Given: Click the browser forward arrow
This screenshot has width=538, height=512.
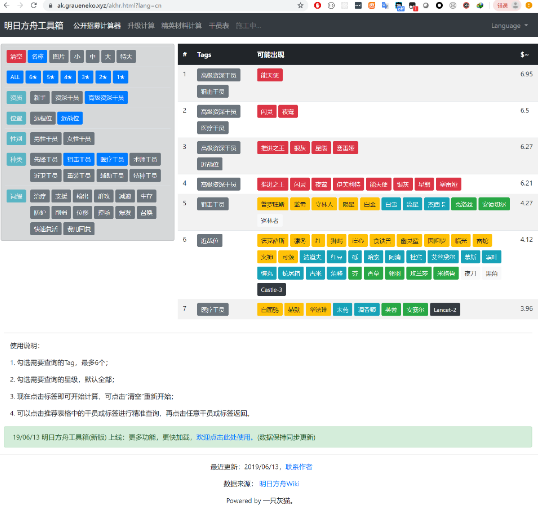Looking at the screenshot, I should tap(20, 5).
